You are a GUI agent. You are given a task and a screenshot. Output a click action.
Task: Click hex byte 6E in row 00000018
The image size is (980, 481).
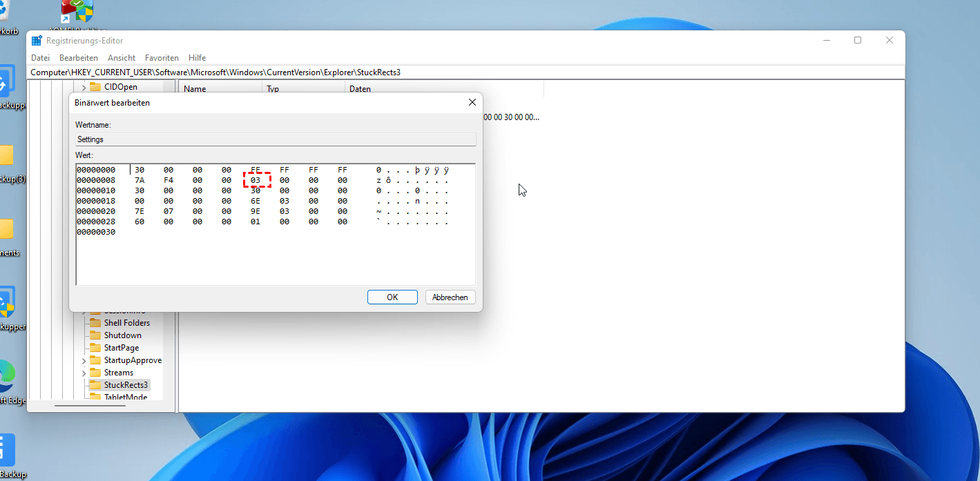[256, 201]
